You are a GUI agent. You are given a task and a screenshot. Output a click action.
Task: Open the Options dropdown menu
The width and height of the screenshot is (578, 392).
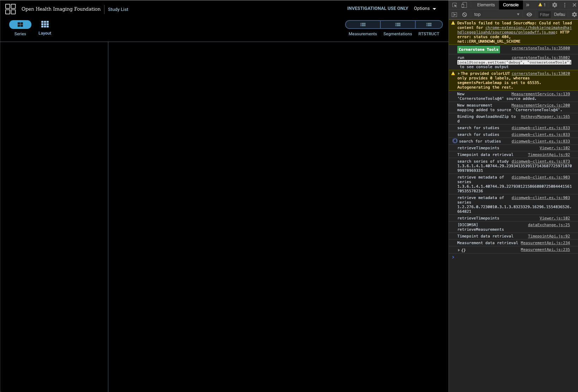point(425,8)
